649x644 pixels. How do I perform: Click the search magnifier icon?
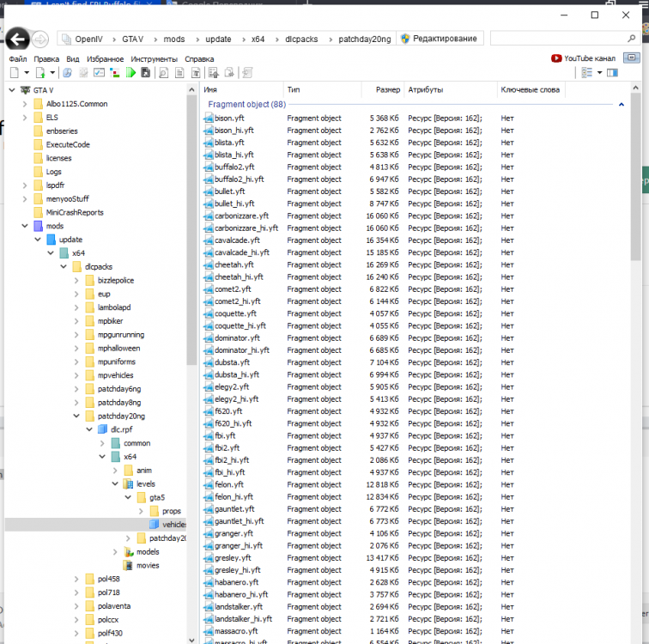[x=631, y=39]
